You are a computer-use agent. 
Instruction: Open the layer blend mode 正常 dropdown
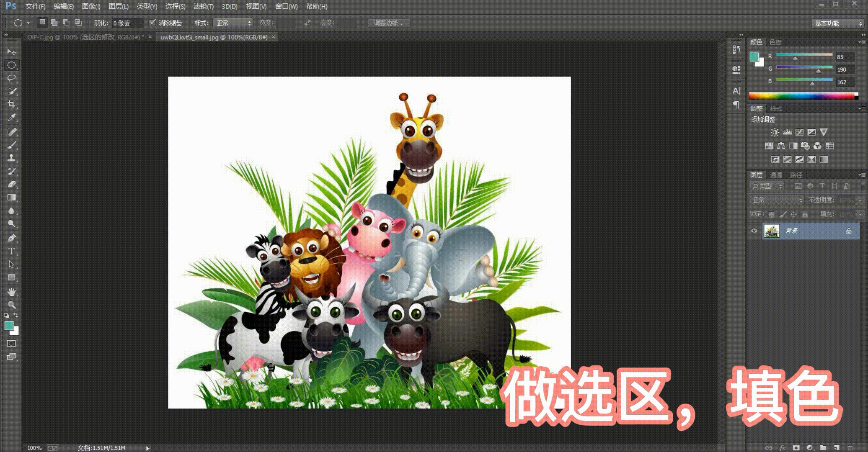tap(776, 200)
